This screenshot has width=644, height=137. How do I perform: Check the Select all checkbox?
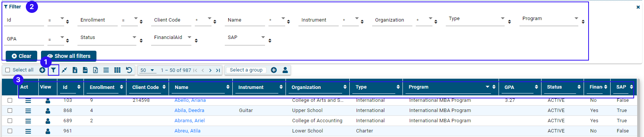coord(8,70)
